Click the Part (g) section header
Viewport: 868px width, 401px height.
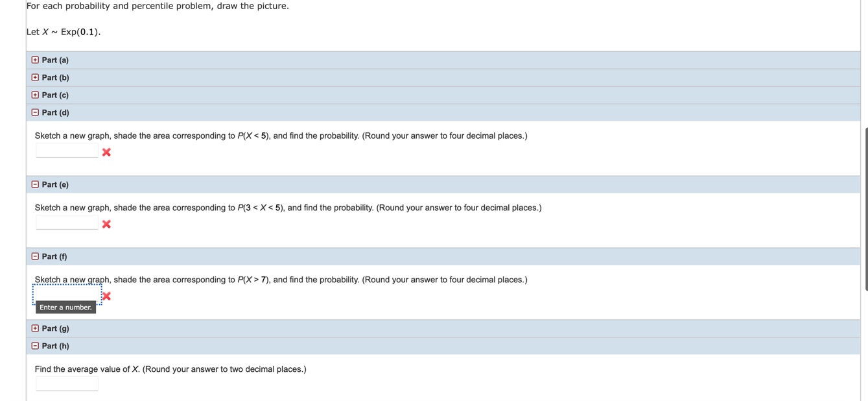[x=54, y=328]
